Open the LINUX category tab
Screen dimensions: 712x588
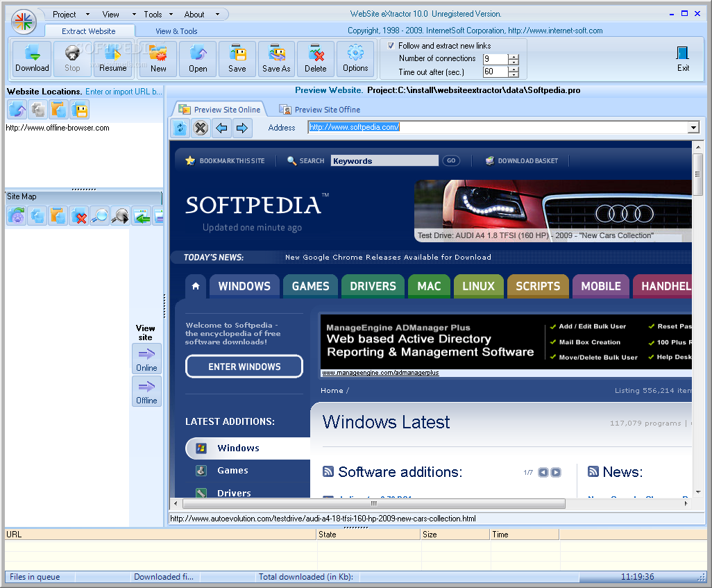479,286
